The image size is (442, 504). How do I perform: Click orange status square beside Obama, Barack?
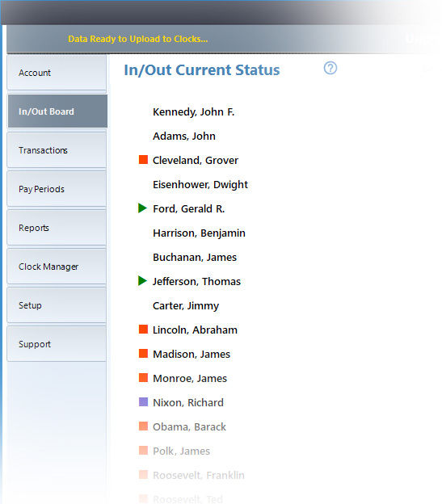[x=143, y=426]
